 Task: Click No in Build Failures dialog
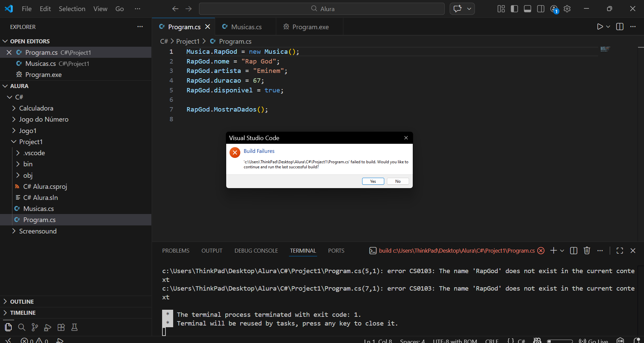398,181
